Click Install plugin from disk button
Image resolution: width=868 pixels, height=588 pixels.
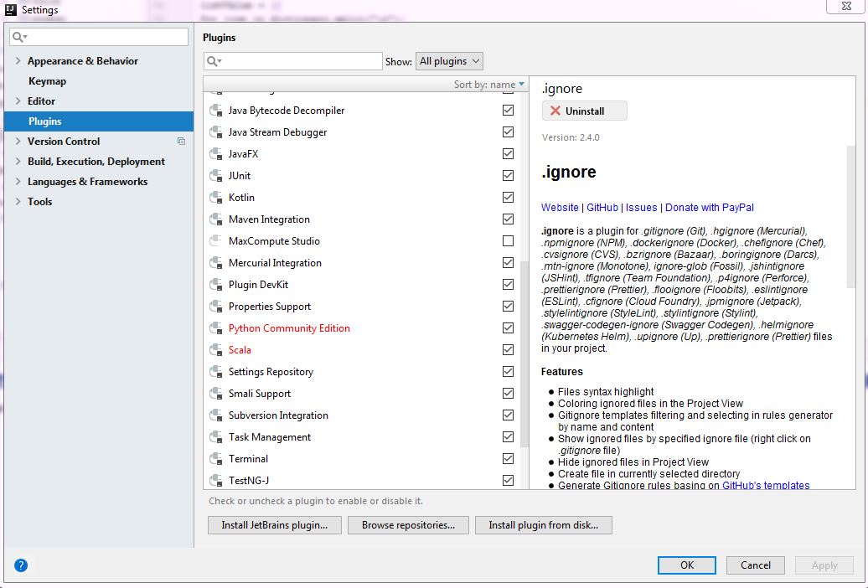544,525
